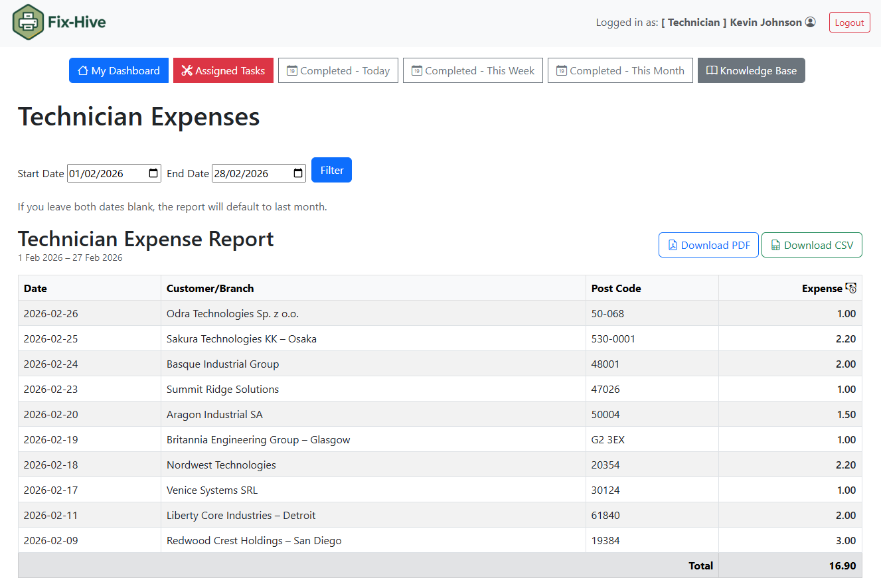This screenshot has width=881, height=588.
Task: Click the user profile avatar icon
Action: [x=810, y=22]
